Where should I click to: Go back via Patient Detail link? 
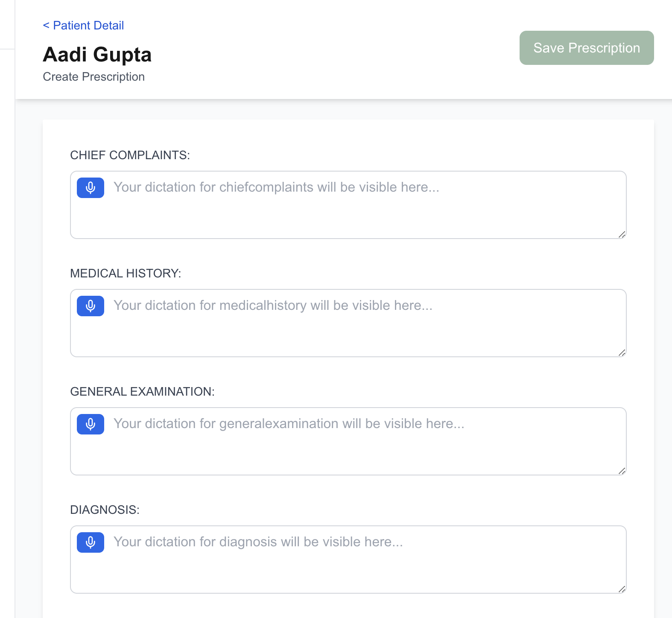(83, 26)
